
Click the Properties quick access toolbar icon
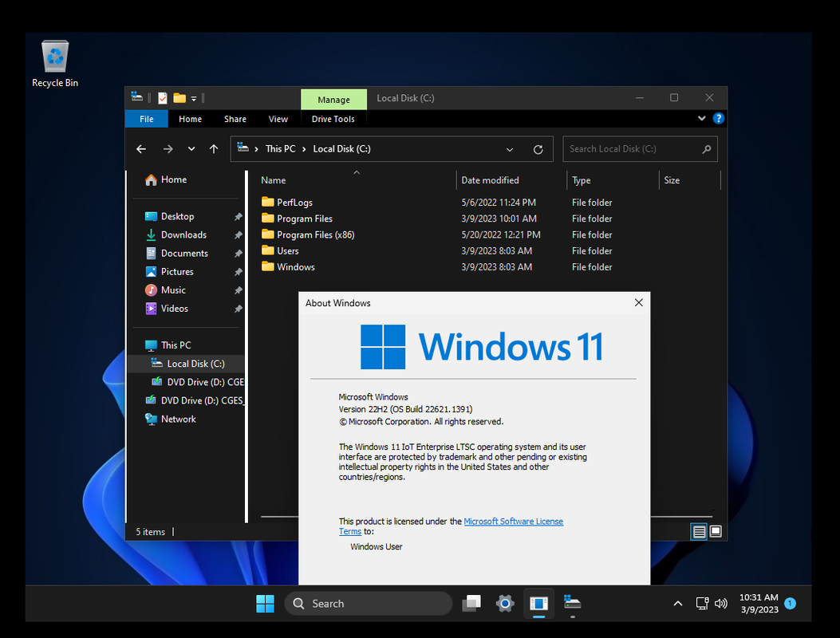(163, 98)
